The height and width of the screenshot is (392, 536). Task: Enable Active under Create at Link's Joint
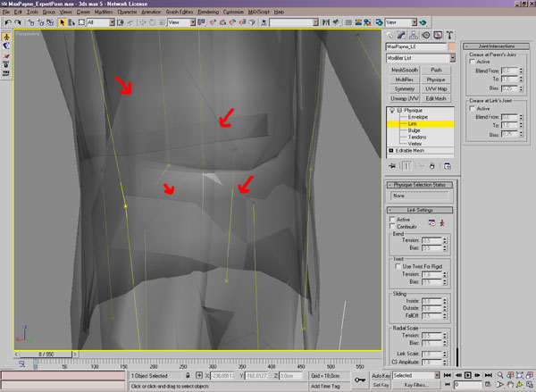coord(471,109)
